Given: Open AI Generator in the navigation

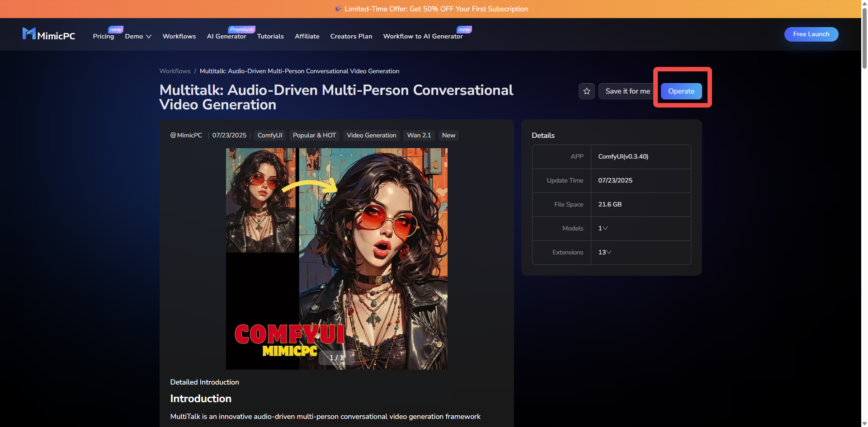Looking at the screenshot, I should point(226,36).
